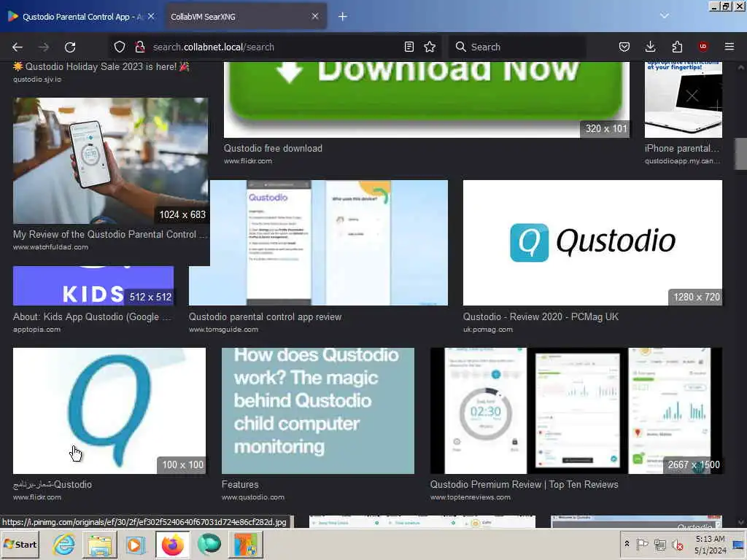747x560 pixels.
Task: Go back to the previous page
Action: point(18,47)
